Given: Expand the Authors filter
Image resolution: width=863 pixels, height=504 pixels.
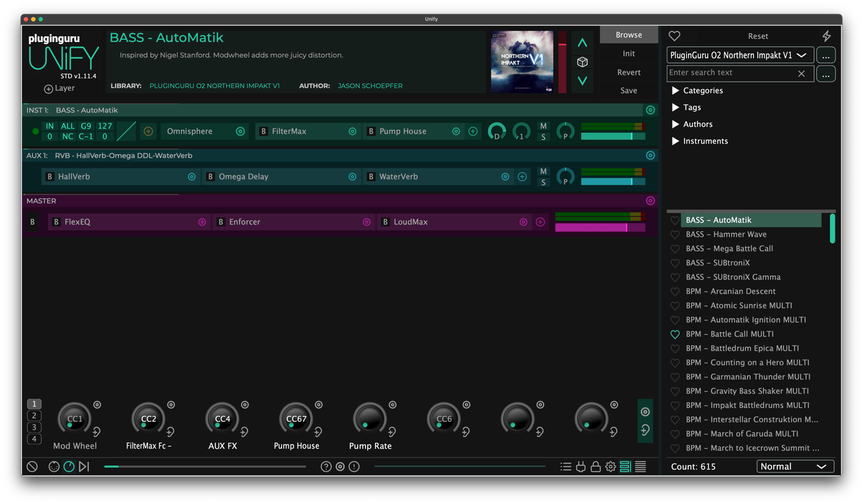Looking at the screenshot, I should [692, 124].
